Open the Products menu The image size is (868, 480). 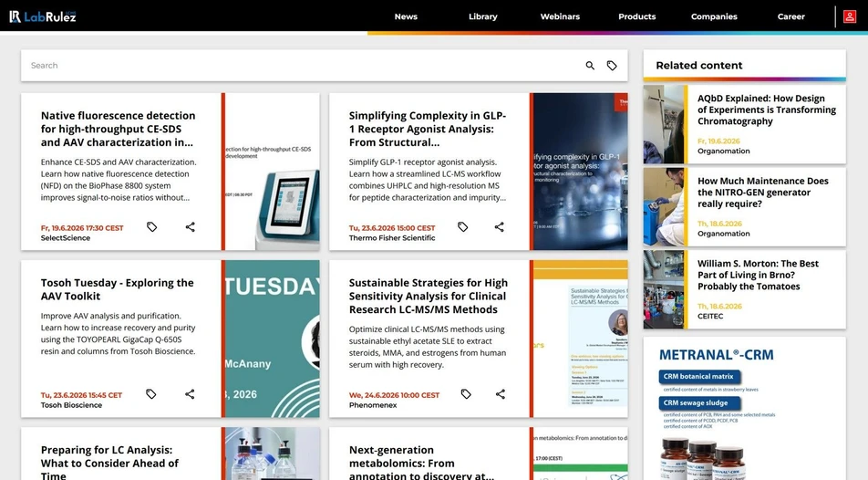pos(637,16)
